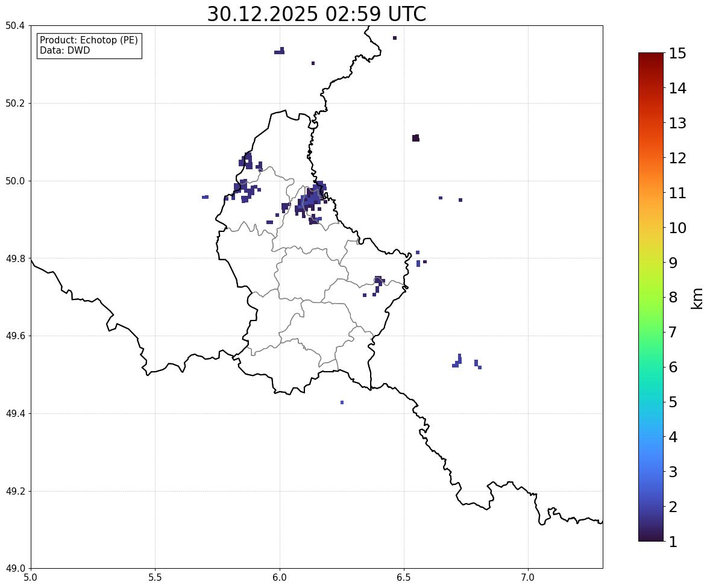
Task: Click the latitude axis label 49.6
Action: (x=15, y=336)
